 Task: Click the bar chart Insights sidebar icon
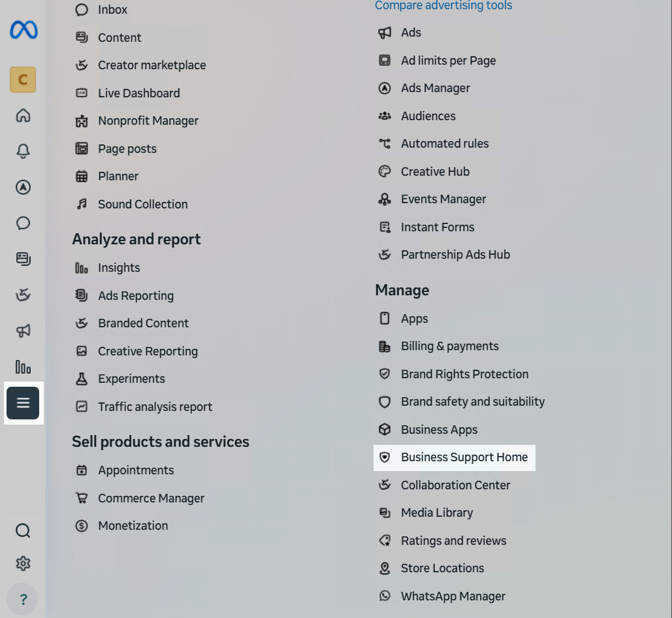[x=23, y=367]
